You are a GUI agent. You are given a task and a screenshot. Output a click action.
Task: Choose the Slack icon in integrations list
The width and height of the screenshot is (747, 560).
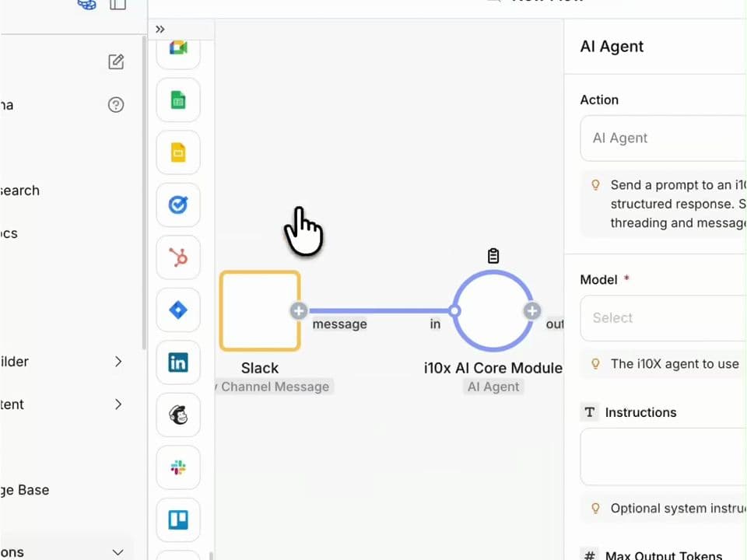pyautogui.click(x=178, y=467)
